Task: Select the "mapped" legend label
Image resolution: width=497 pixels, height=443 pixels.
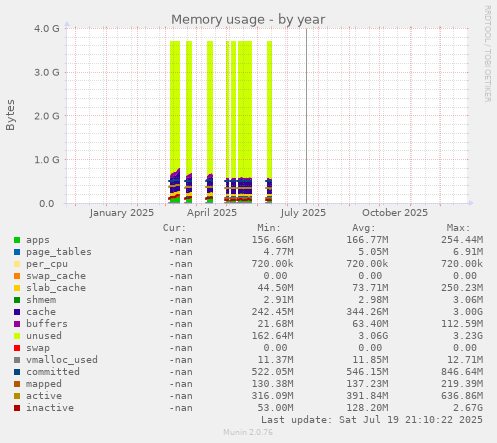Action: 44,384
